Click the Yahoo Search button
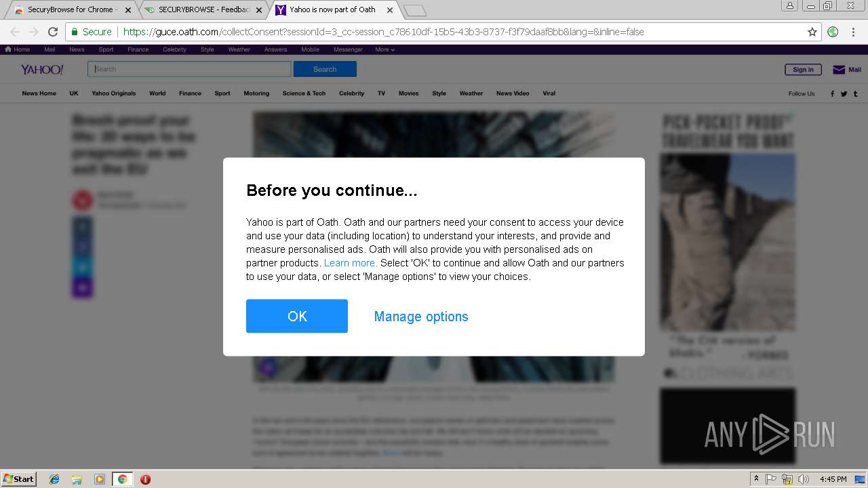The height and width of the screenshot is (488, 868). point(325,69)
